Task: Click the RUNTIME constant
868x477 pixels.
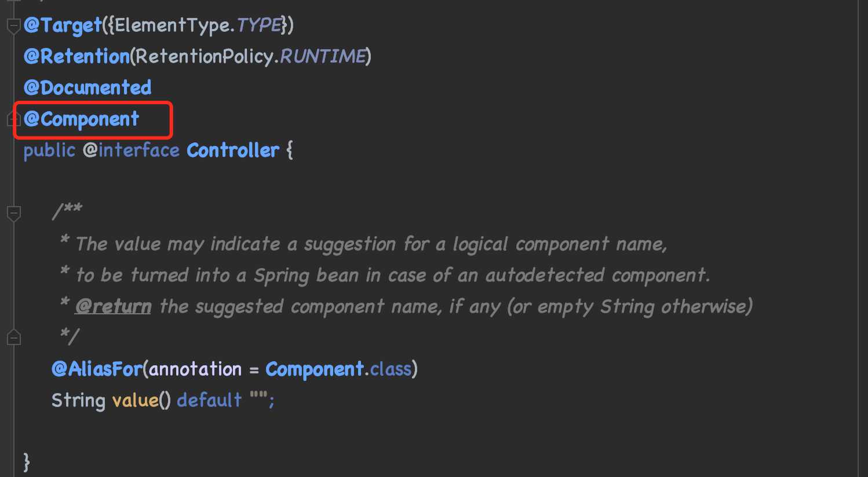Action: point(323,57)
